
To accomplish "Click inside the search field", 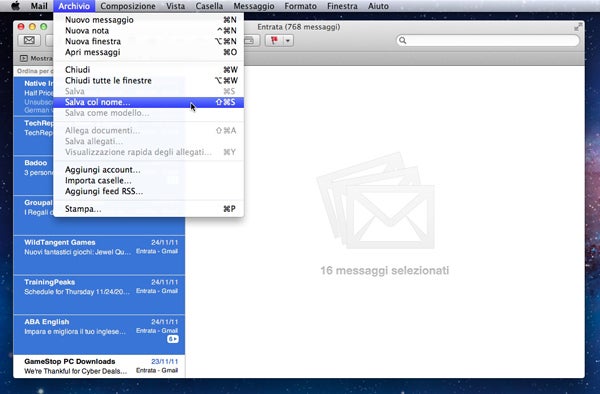I will click(488, 40).
